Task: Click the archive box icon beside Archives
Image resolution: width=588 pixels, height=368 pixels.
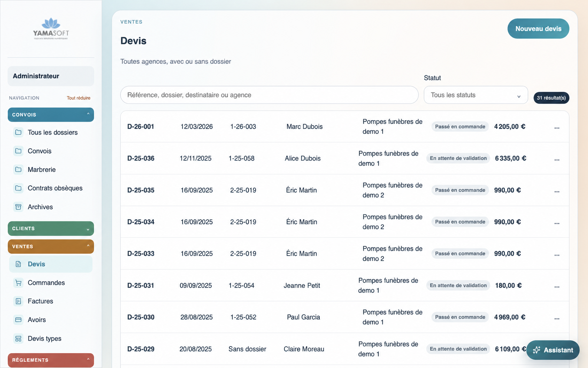Action: pyautogui.click(x=18, y=207)
